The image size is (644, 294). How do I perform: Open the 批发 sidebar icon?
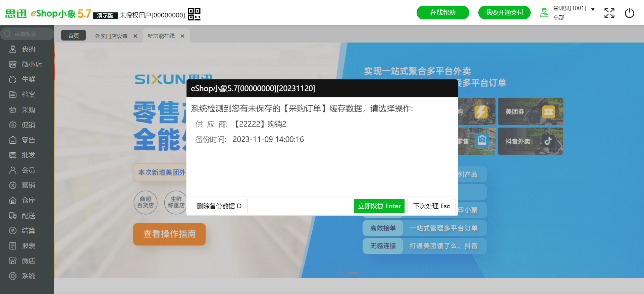(x=13, y=155)
